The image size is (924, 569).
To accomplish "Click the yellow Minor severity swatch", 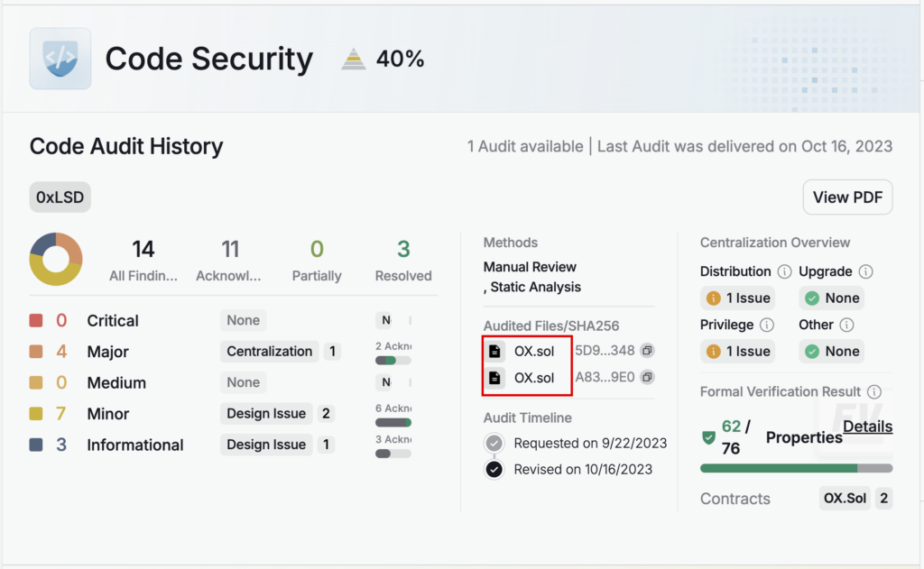I will [x=36, y=414].
